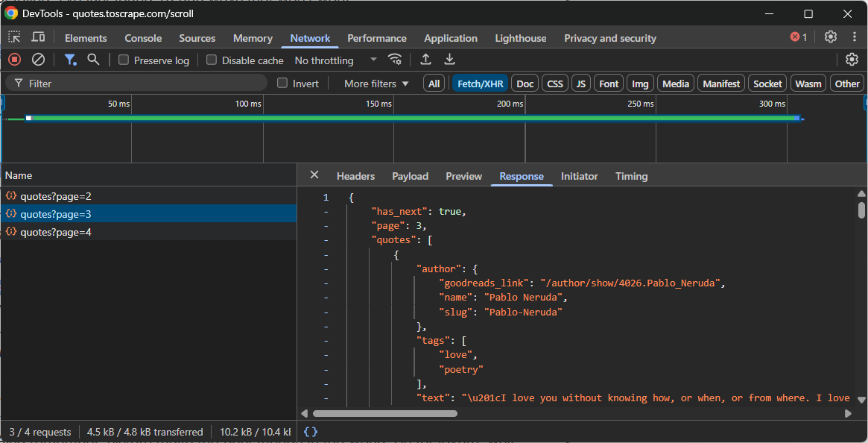Filter requests by Wasm type
The image size is (868, 443).
(808, 84)
